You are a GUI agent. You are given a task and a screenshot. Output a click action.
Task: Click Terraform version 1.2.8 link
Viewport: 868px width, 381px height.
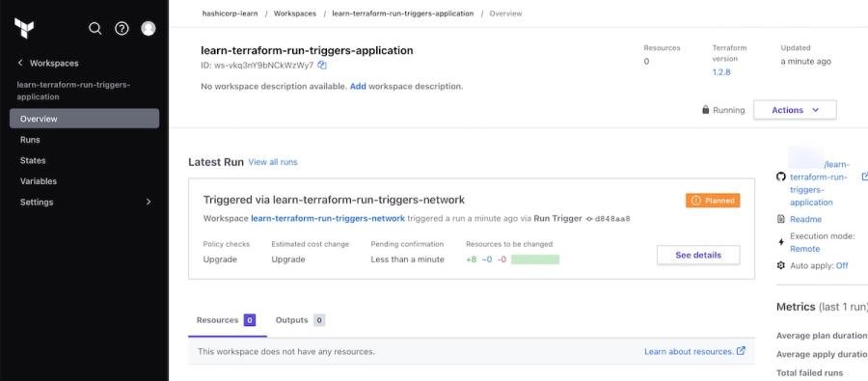pos(721,72)
